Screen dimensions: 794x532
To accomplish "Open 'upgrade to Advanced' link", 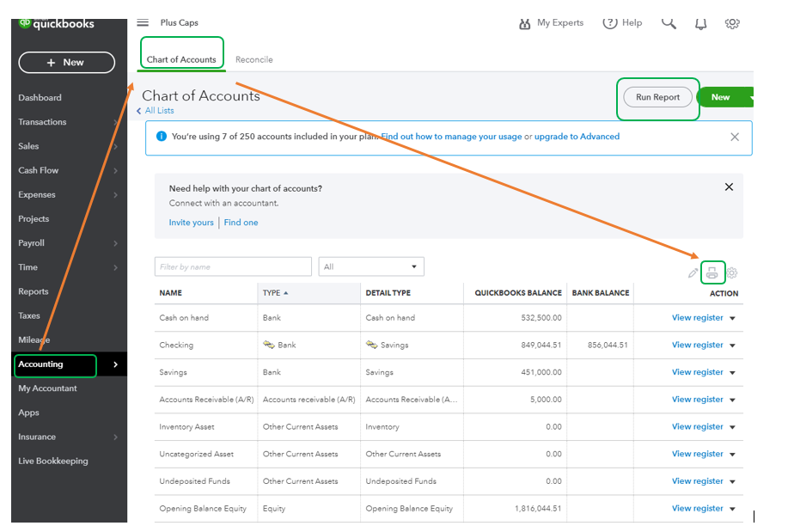I will point(577,137).
